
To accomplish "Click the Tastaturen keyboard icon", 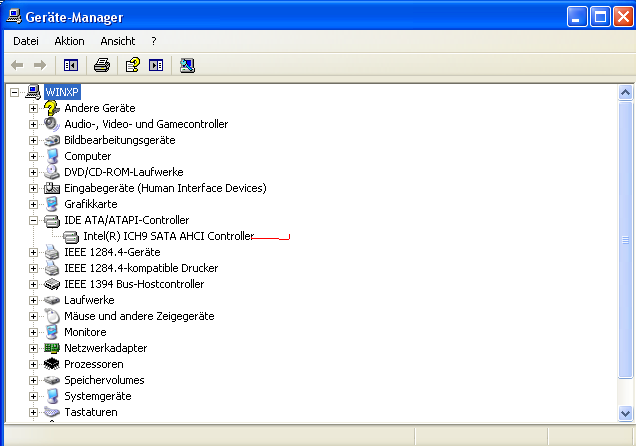I will (x=52, y=412).
